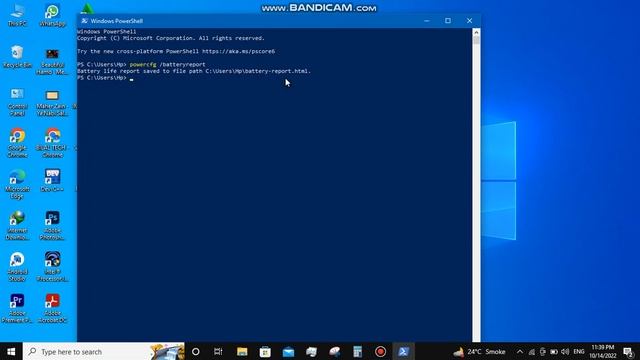Open Adobe Premiere Pro shortcut
Viewport: 640px width, 360px height.
(17, 308)
